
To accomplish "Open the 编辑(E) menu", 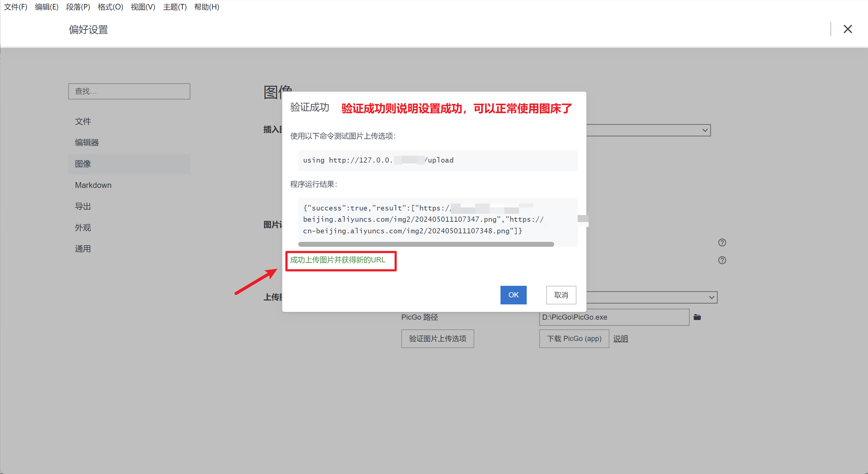I will (46, 7).
